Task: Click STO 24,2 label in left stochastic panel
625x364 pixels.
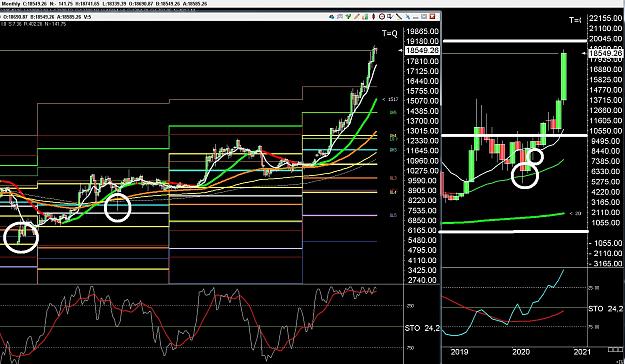Action: (x=422, y=328)
